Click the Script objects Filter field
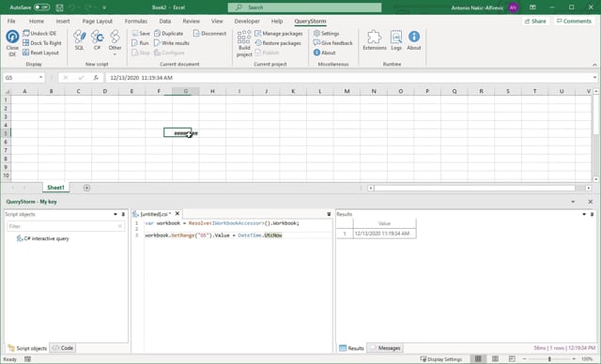 pyautogui.click(x=65, y=226)
